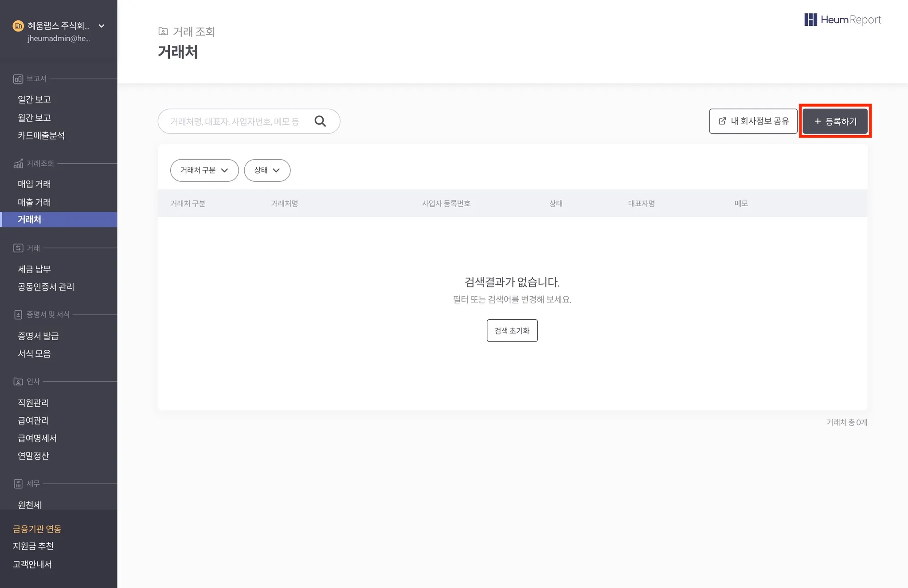Click the 인사 section icon

(x=18, y=381)
